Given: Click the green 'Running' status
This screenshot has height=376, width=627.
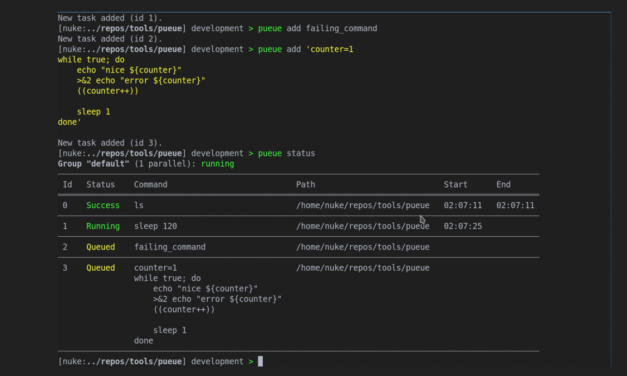Looking at the screenshot, I should point(103,226).
